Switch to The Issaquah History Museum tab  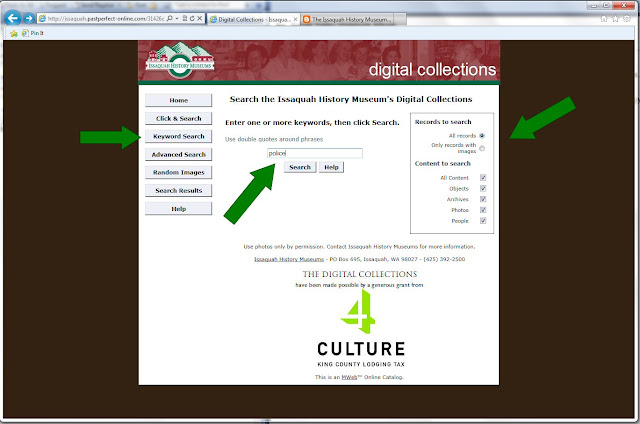[x=347, y=19]
